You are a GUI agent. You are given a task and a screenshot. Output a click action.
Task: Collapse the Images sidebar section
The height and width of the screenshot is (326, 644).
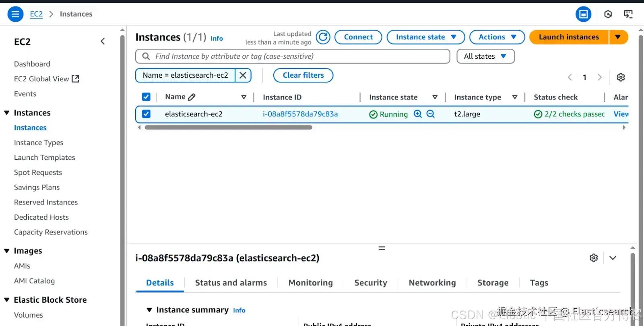pos(7,251)
